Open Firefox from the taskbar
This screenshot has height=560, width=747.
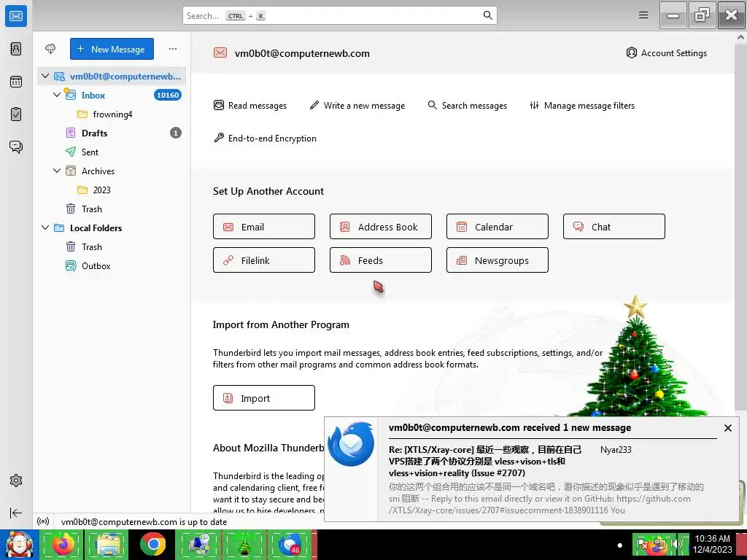63,544
